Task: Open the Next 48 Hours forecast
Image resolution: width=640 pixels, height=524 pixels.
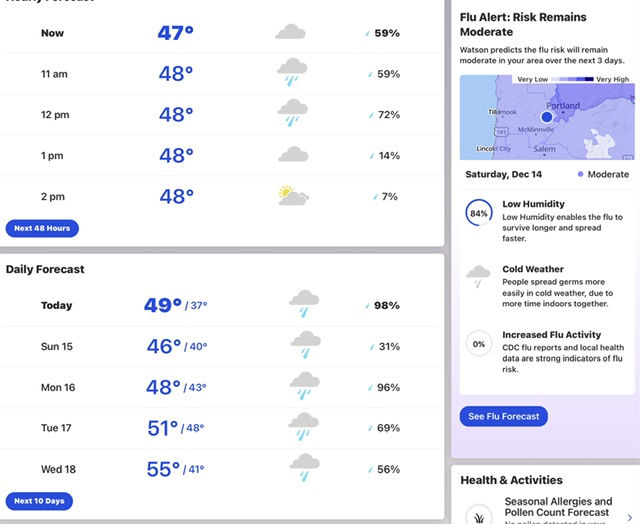Action: coord(42,228)
